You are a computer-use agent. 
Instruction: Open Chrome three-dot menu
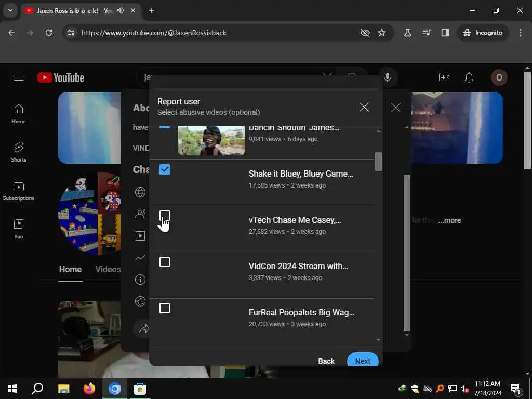coord(521,33)
